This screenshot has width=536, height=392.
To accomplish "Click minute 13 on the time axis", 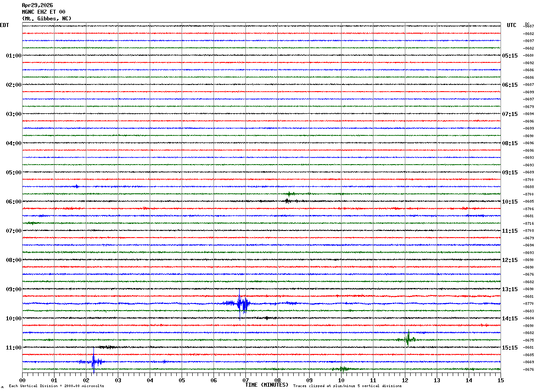I will click(x=437, y=380).
